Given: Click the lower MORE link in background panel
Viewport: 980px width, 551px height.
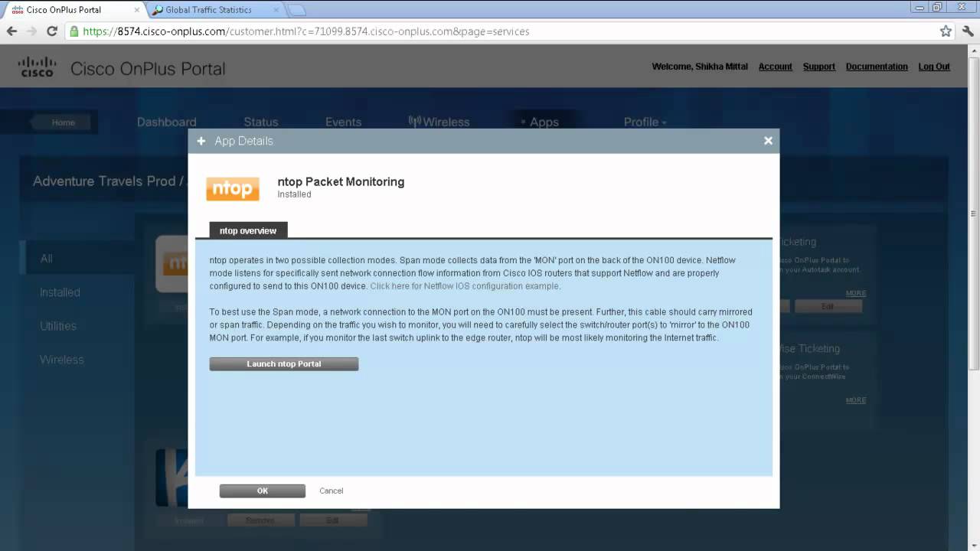Looking at the screenshot, I should [856, 400].
